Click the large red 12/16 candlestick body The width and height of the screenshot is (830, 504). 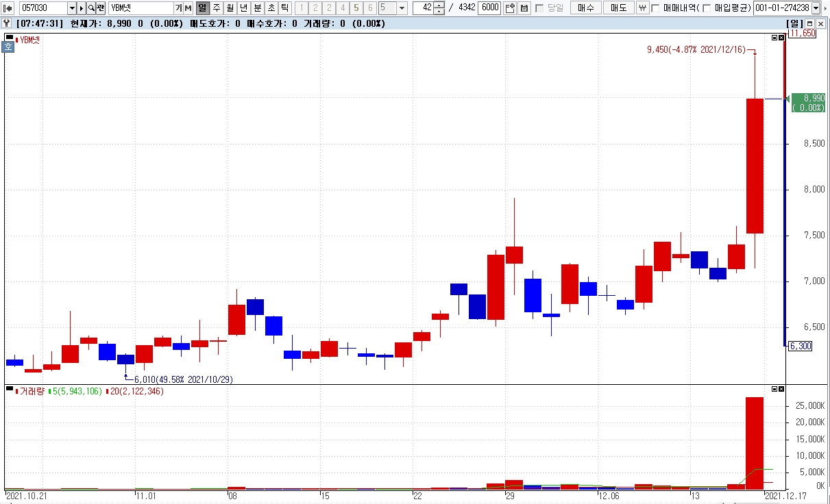(x=755, y=166)
